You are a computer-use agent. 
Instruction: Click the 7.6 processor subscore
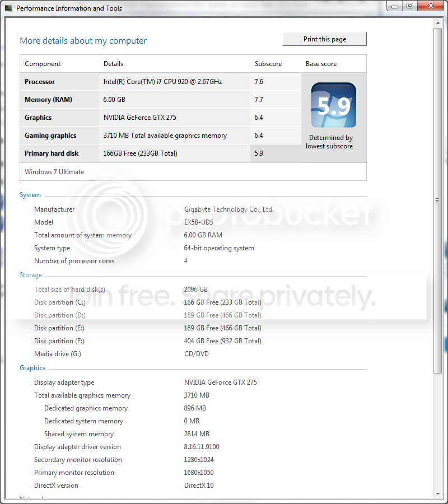tap(259, 82)
